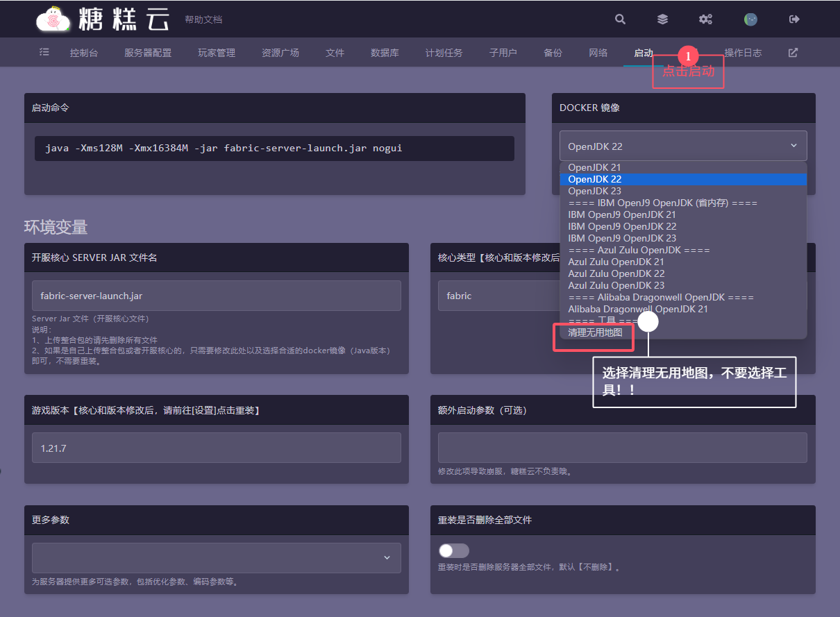Choose Azul Zulu OpenJDK 21 option
Image resolution: width=840 pixels, height=617 pixels.
(616, 262)
